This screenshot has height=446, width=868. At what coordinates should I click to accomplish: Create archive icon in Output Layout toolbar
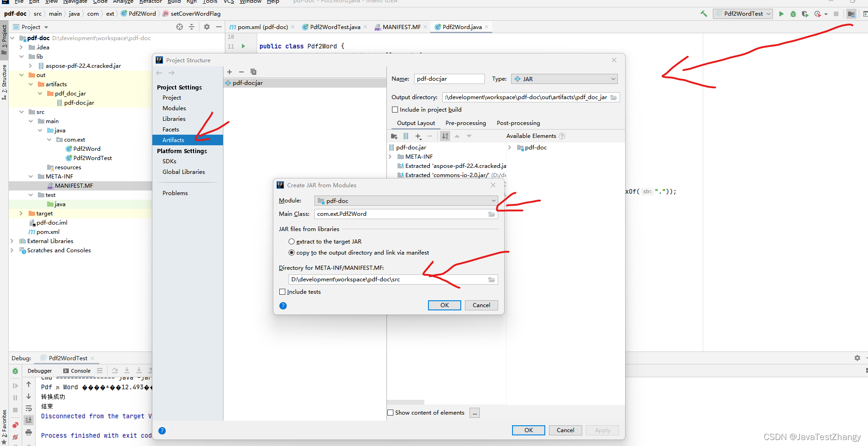click(406, 136)
